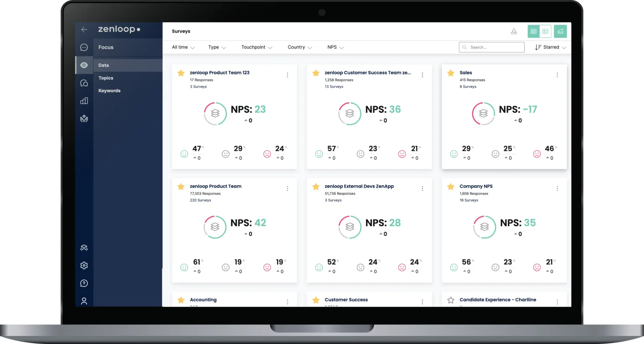Open three-dot menu on Company NPS card
644x344 pixels.
pyautogui.click(x=557, y=189)
